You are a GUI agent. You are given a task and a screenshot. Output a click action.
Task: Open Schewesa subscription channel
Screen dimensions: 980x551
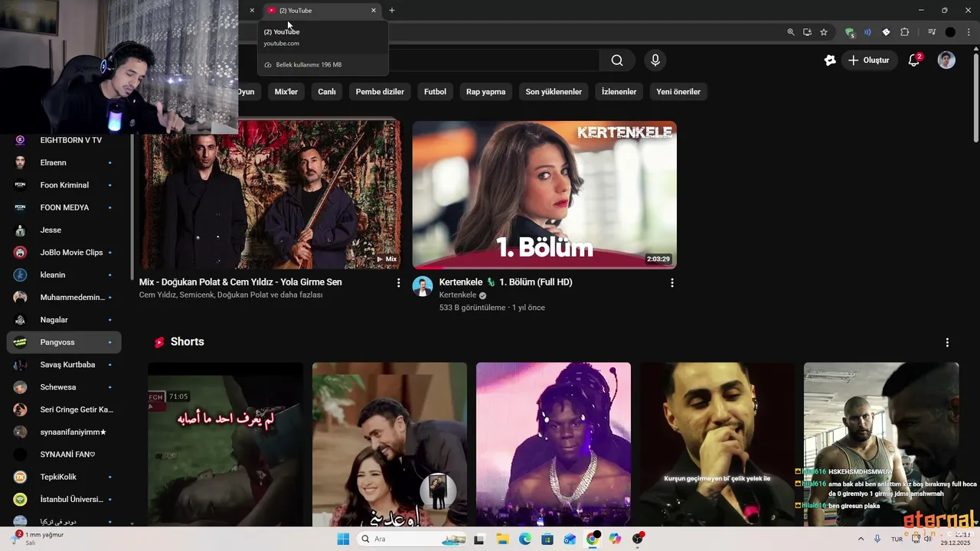(x=64, y=387)
